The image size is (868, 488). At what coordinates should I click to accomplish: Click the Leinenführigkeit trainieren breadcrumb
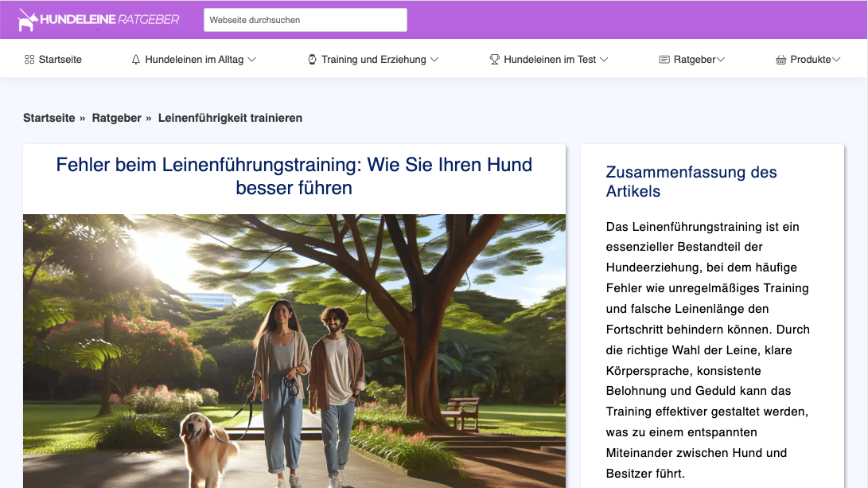pyautogui.click(x=230, y=117)
